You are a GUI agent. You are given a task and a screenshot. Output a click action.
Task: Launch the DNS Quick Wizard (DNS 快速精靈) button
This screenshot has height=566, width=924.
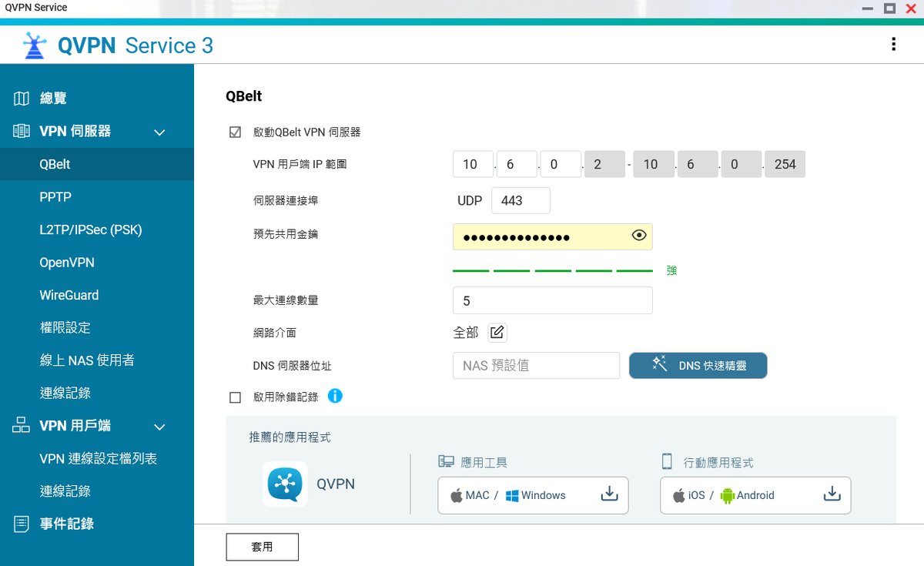(698, 366)
